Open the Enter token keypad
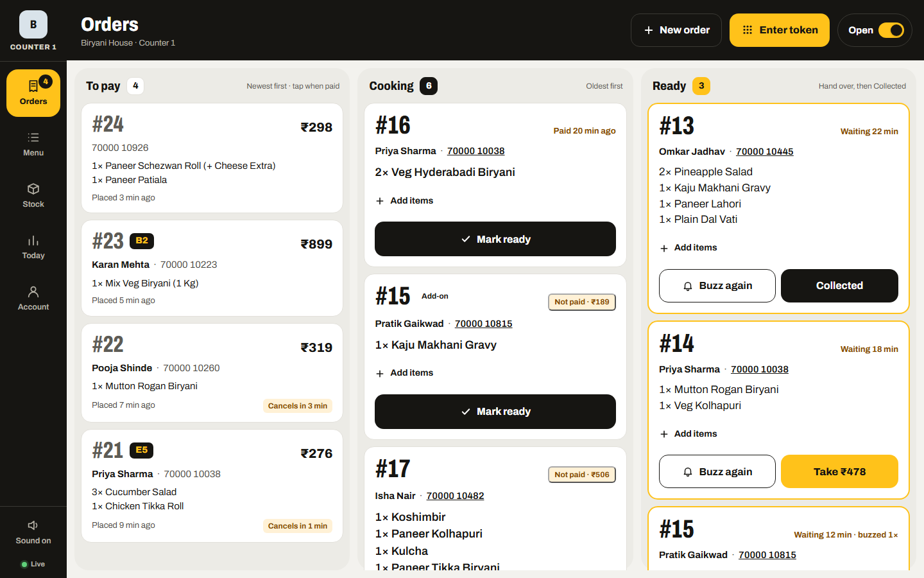 coord(780,30)
